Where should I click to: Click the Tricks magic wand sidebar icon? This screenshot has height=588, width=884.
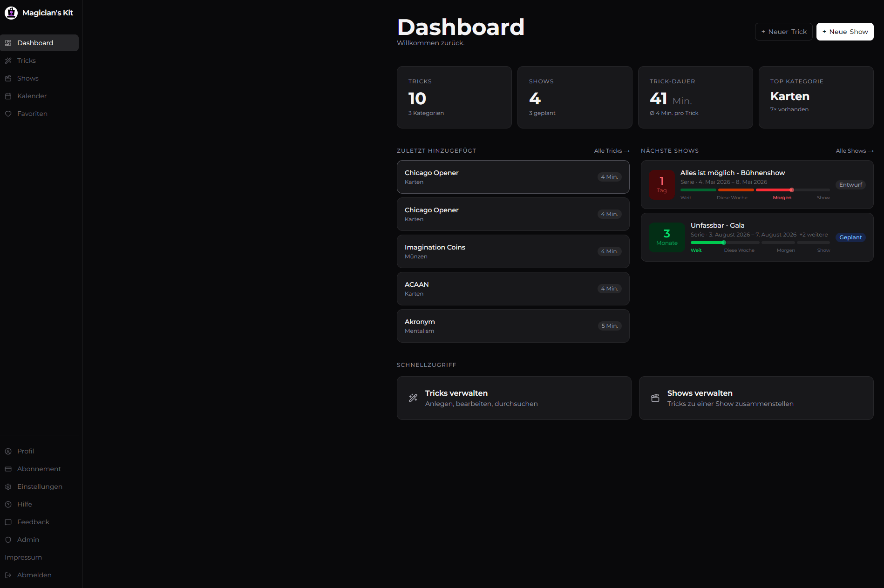(x=8, y=61)
